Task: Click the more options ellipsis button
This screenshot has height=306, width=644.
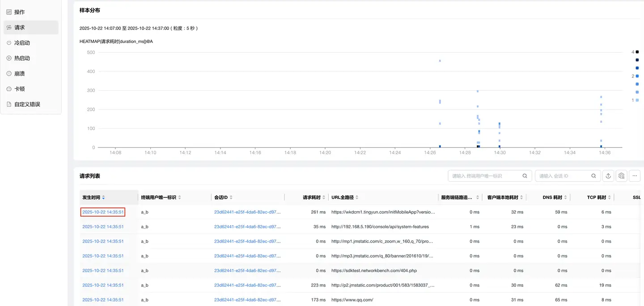Action: 635,176
